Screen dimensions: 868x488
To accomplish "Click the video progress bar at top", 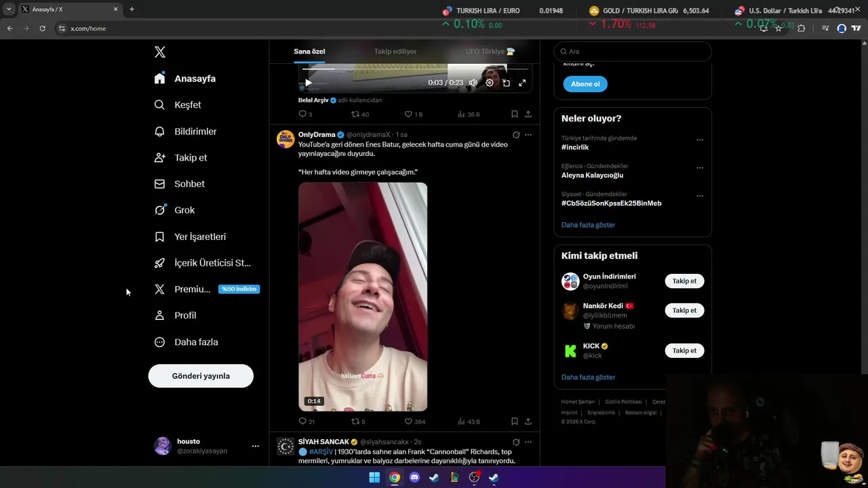I will coord(415,69).
